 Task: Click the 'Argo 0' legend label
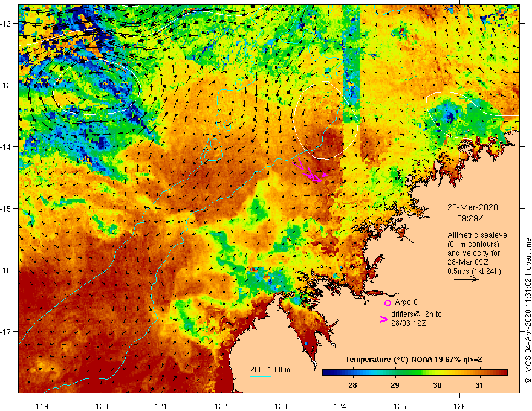click(406, 302)
